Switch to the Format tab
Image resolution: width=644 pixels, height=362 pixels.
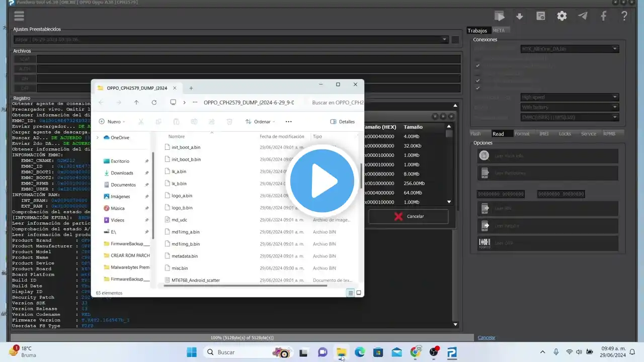(x=522, y=134)
